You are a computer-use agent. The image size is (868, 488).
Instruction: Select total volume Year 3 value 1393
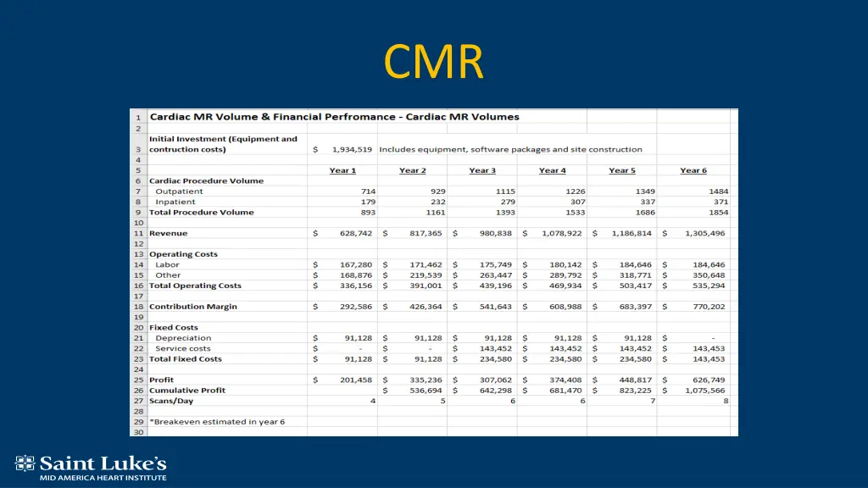pos(505,213)
